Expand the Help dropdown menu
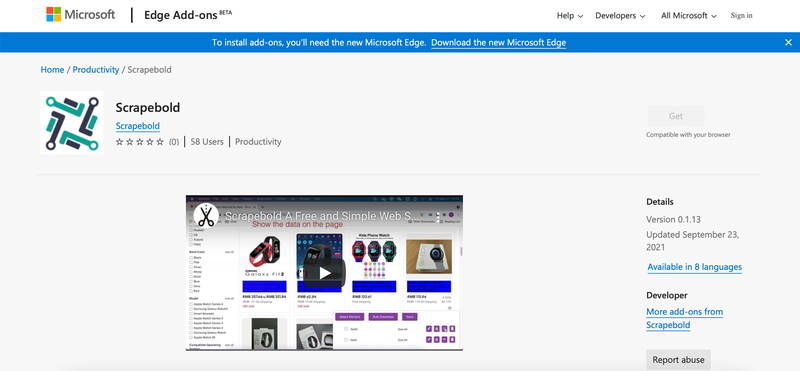800x371 pixels. coord(569,16)
